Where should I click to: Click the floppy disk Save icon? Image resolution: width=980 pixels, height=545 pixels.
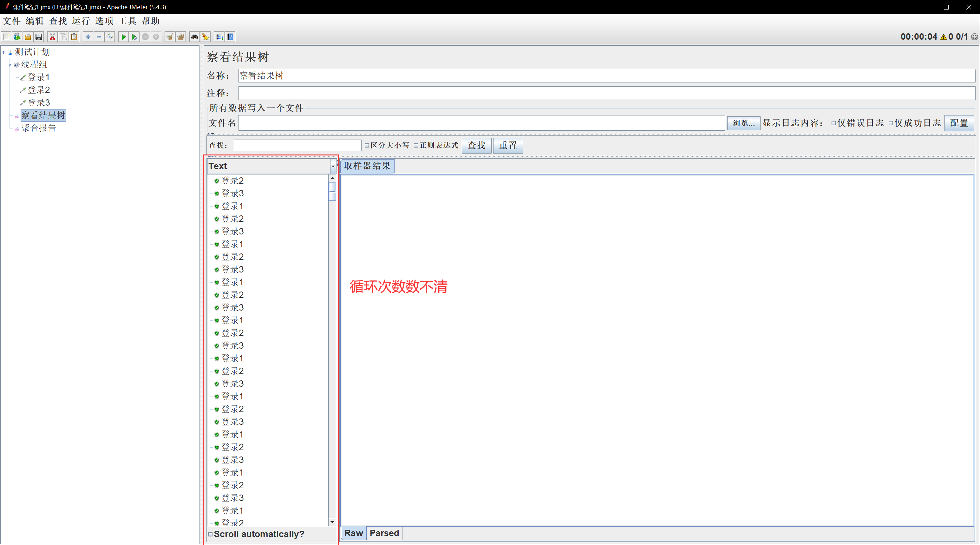click(38, 37)
